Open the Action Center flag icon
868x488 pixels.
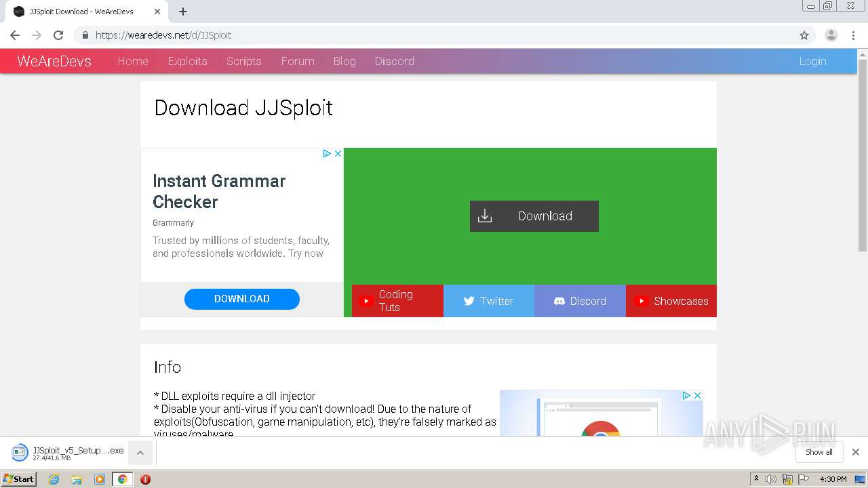804,479
